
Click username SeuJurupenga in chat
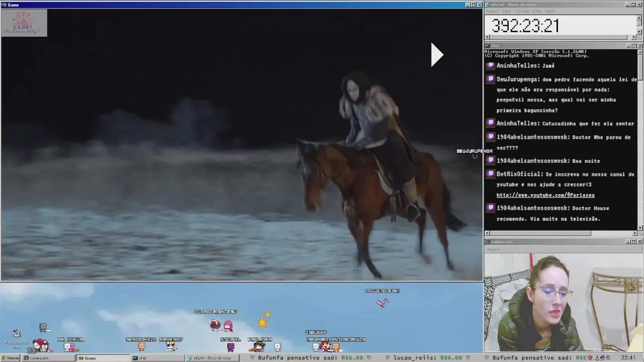pyautogui.click(x=518, y=79)
